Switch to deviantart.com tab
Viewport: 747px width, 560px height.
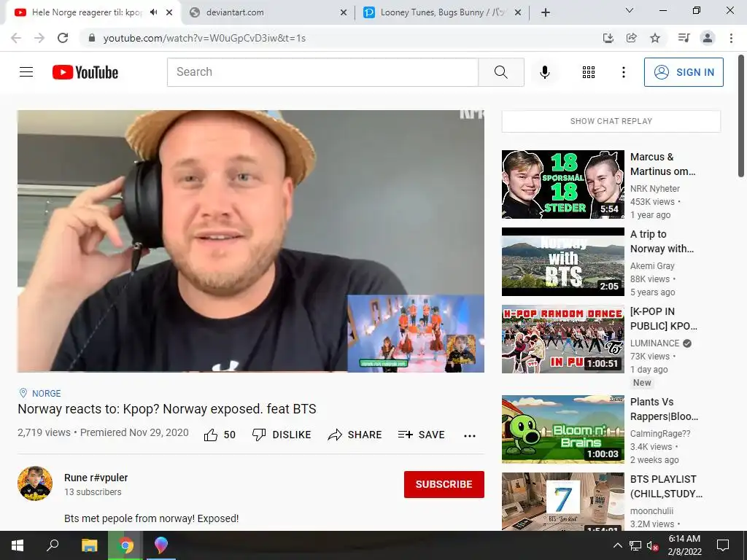[268, 12]
